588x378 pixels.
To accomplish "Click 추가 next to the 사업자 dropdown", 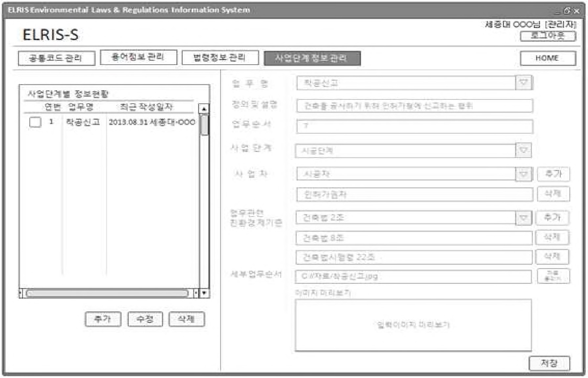I will click(554, 174).
